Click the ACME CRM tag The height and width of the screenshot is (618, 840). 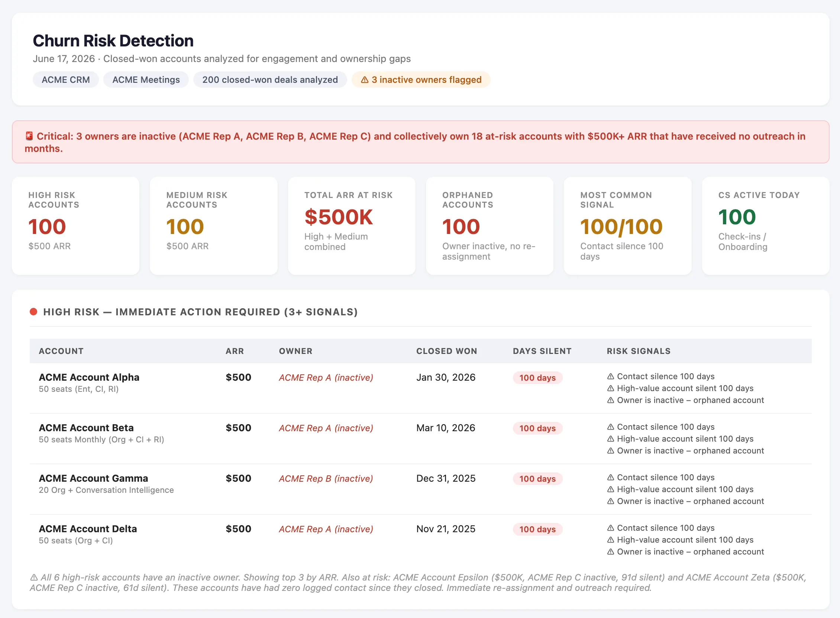coord(65,80)
